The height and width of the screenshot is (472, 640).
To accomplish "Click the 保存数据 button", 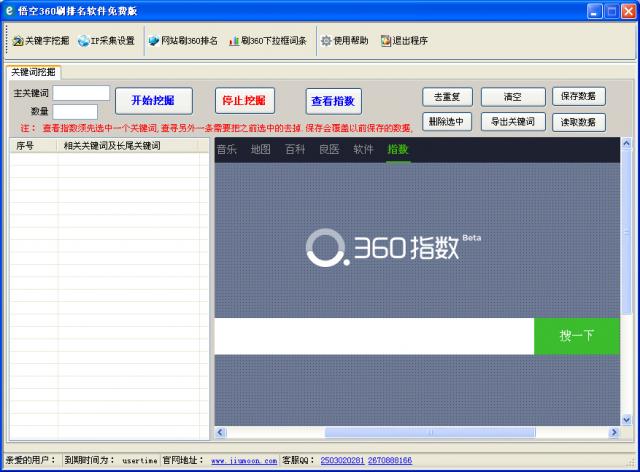I will [x=578, y=96].
